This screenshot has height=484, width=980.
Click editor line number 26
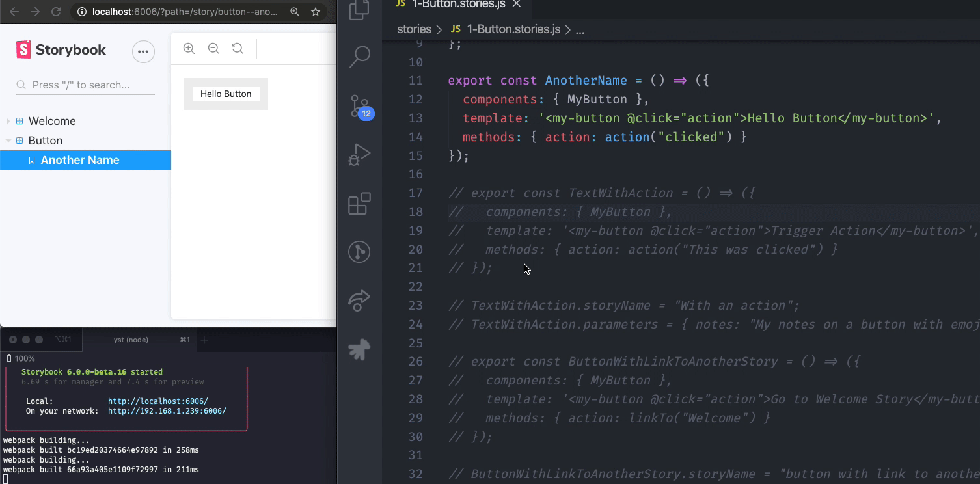point(416,362)
